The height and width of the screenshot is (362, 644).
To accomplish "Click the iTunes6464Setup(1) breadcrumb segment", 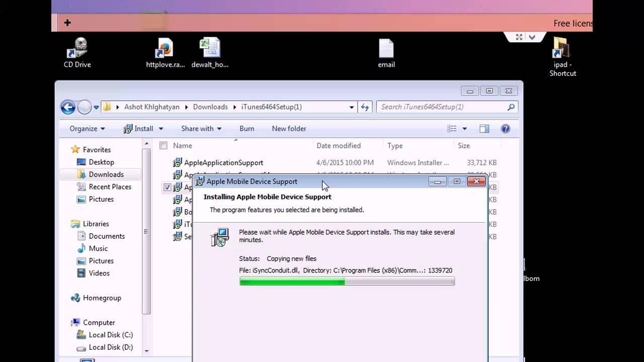I will click(x=272, y=107).
